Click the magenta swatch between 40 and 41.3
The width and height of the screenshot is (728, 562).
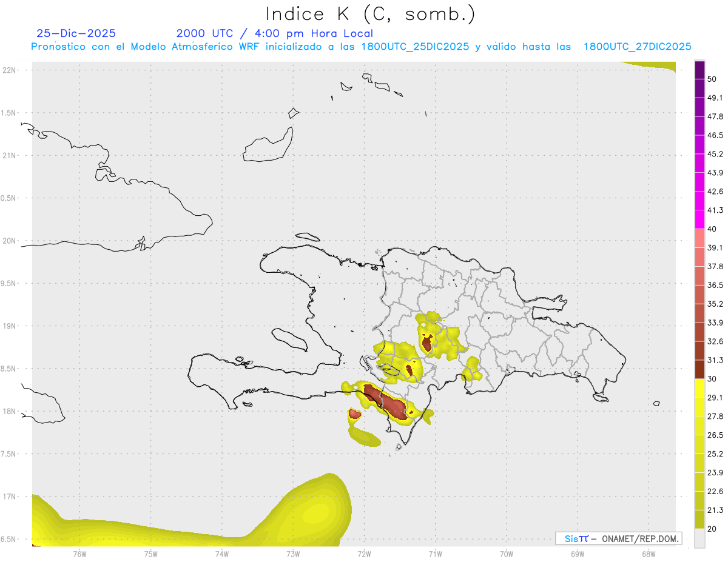699,219
